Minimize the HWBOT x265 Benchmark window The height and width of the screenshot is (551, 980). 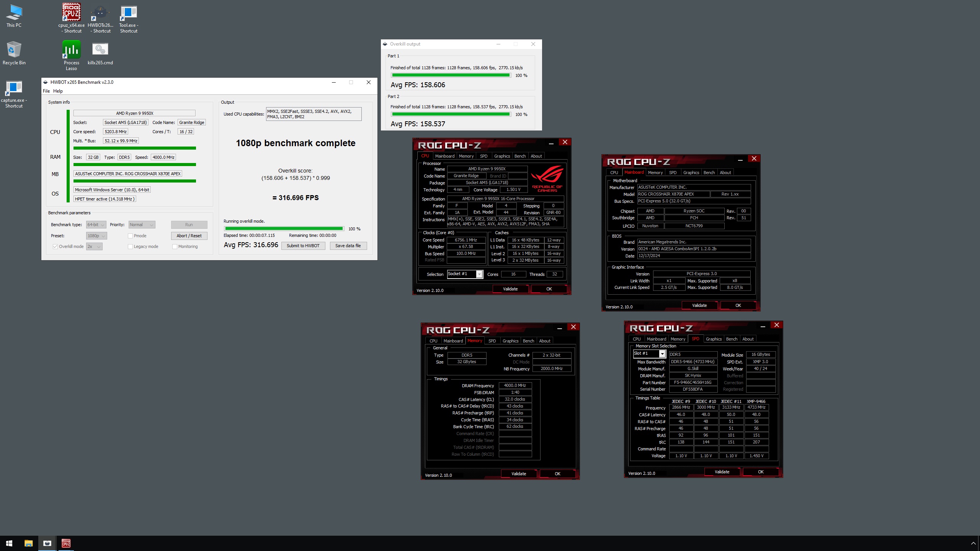(x=334, y=82)
